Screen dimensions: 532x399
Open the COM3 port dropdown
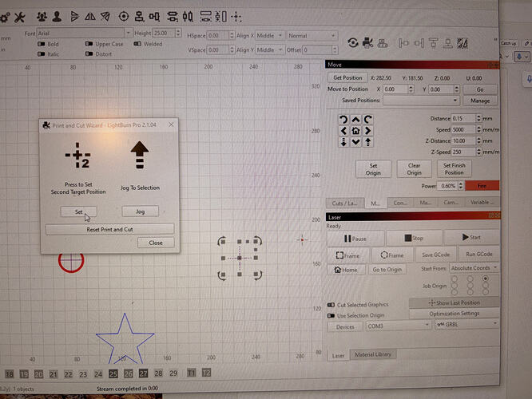click(x=398, y=326)
